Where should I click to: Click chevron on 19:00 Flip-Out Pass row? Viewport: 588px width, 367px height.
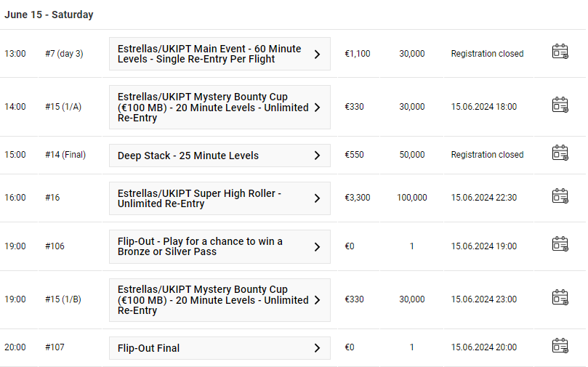[x=317, y=247]
